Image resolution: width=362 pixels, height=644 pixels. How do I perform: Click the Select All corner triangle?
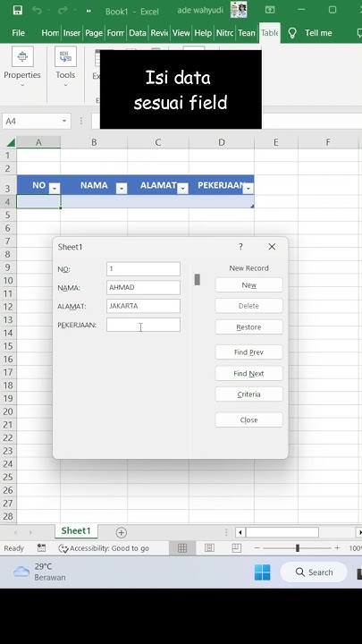point(10,142)
